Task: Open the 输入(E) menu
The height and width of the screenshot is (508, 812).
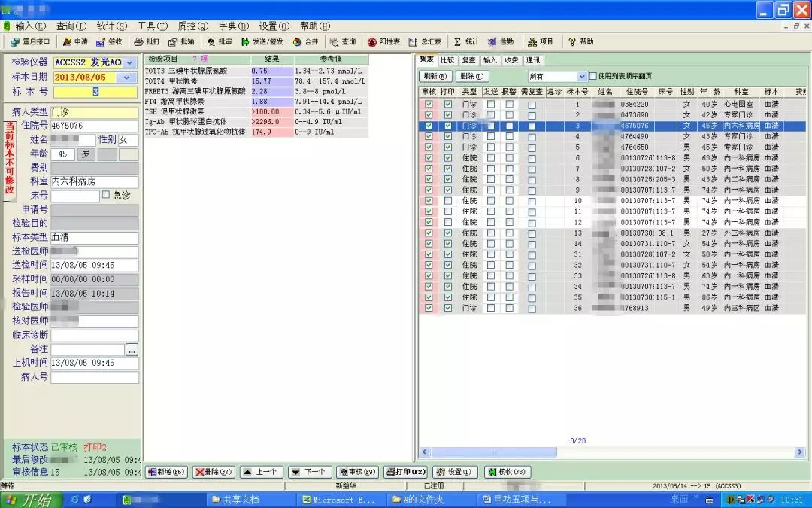Action: point(30,26)
